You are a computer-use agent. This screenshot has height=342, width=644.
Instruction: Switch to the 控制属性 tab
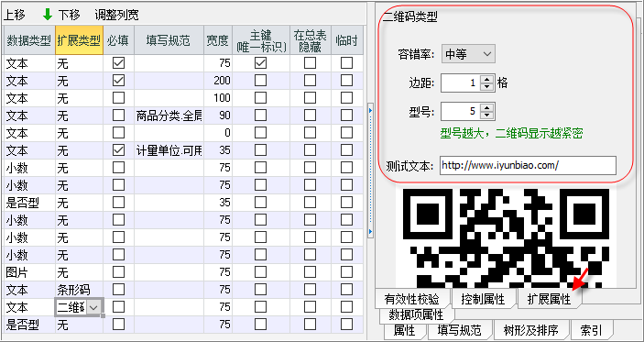click(x=483, y=298)
